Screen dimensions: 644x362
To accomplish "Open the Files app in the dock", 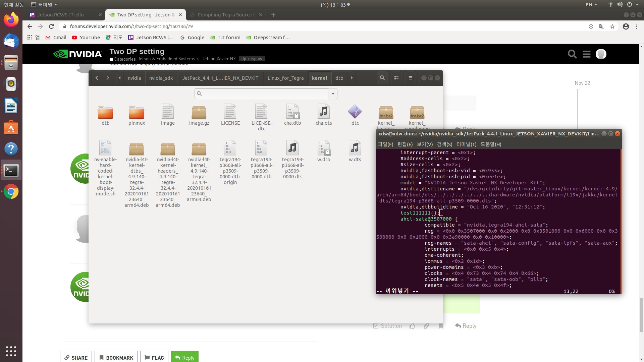I will (x=11, y=63).
